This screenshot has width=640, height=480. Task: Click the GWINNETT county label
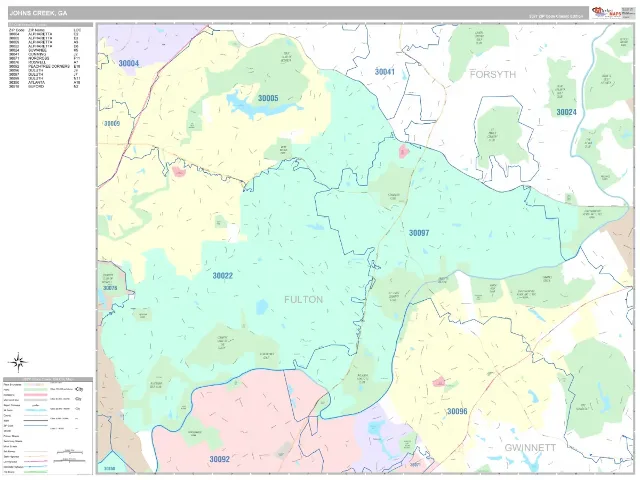tap(530, 448)
